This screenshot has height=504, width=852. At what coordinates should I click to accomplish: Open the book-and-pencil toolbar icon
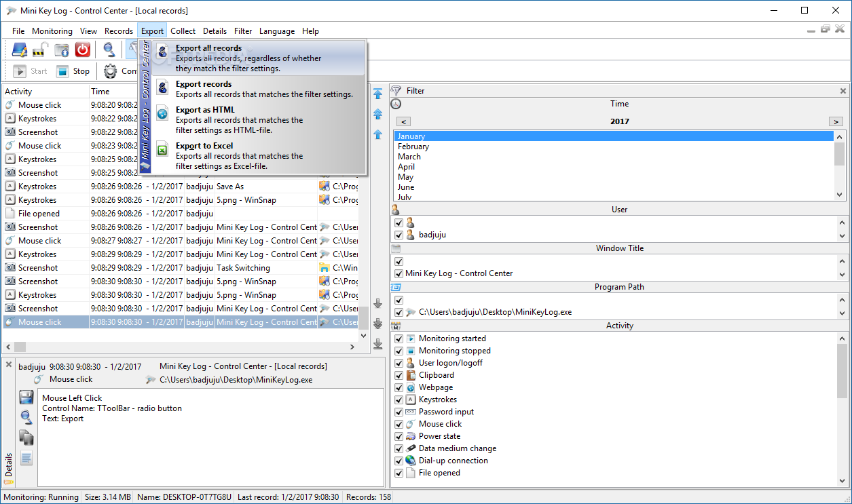click(19, 50)
